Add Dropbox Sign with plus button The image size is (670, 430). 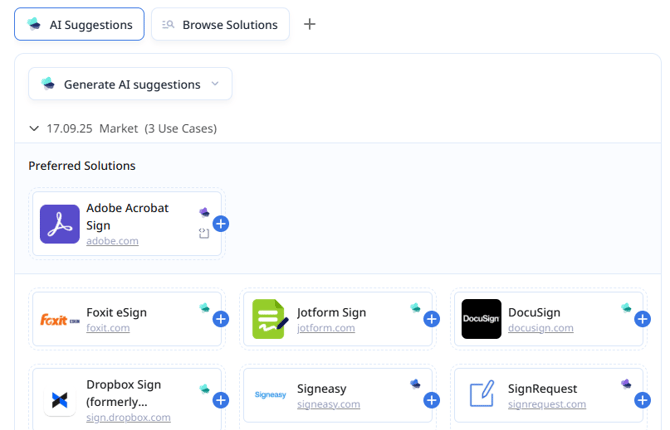221,400
